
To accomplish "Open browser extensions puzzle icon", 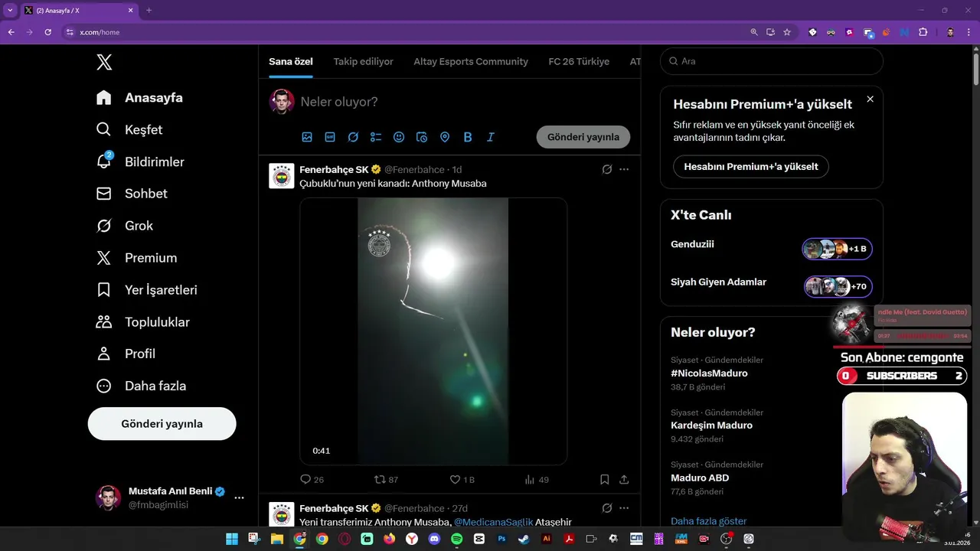I will (923, 32).
